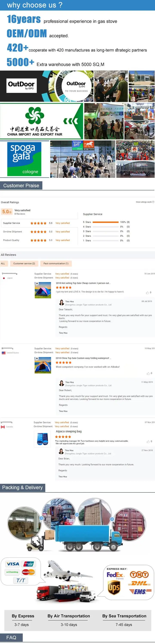Screen dimensions: 155x644
Task: Click the UPS shield logo
Action: click(114, 588)
